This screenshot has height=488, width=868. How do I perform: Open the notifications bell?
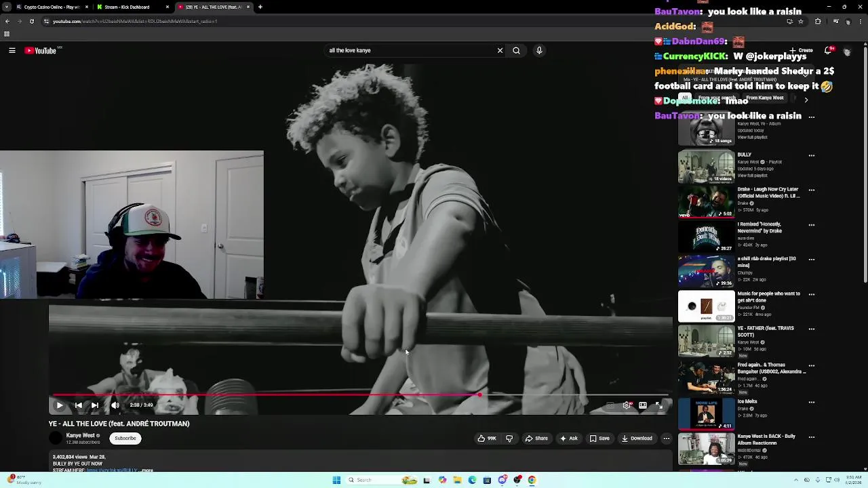pos(828,50)
